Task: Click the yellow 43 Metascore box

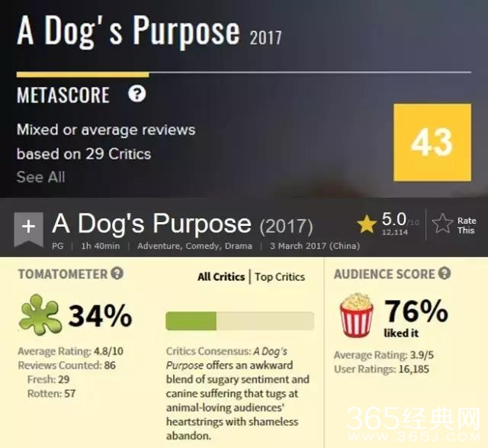Action: pyautogui.click(x=432, y=143)
